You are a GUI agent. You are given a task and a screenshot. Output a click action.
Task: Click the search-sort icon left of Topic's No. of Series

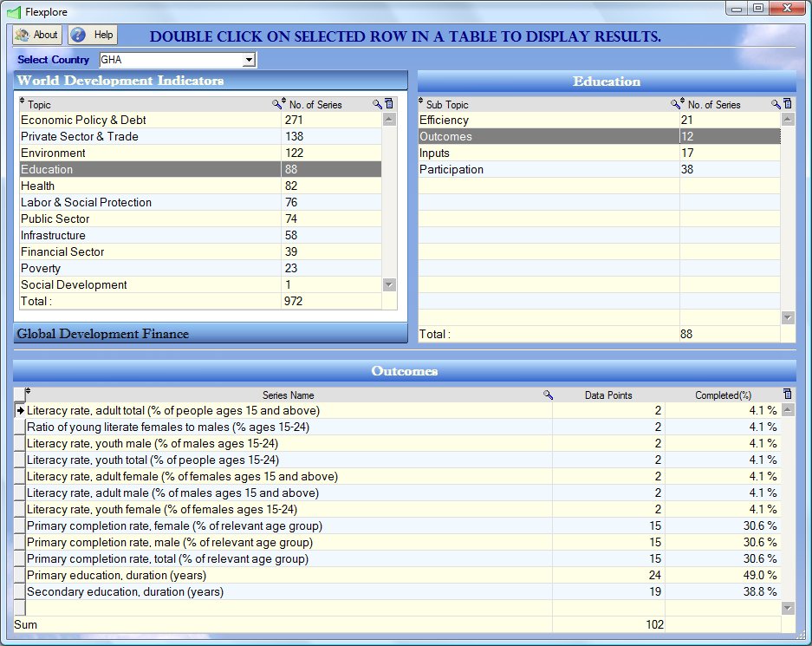pyautogui.click(x=279, y=103)
